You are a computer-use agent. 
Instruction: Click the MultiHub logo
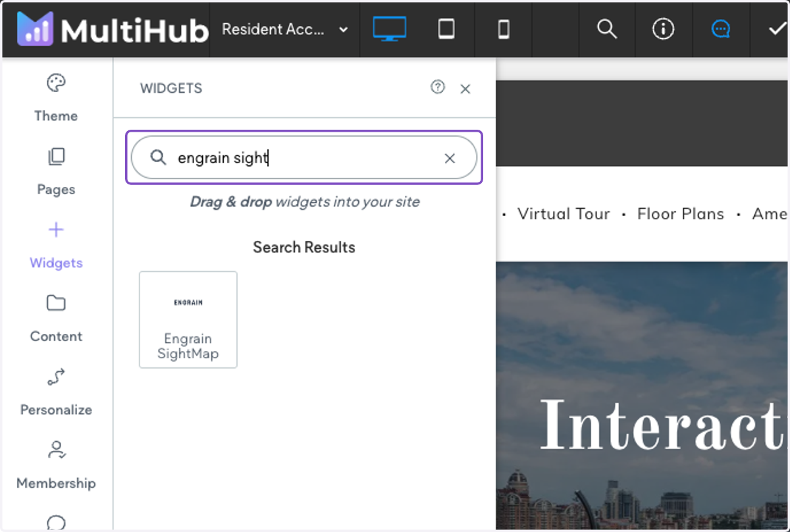(x=113, y=30)
